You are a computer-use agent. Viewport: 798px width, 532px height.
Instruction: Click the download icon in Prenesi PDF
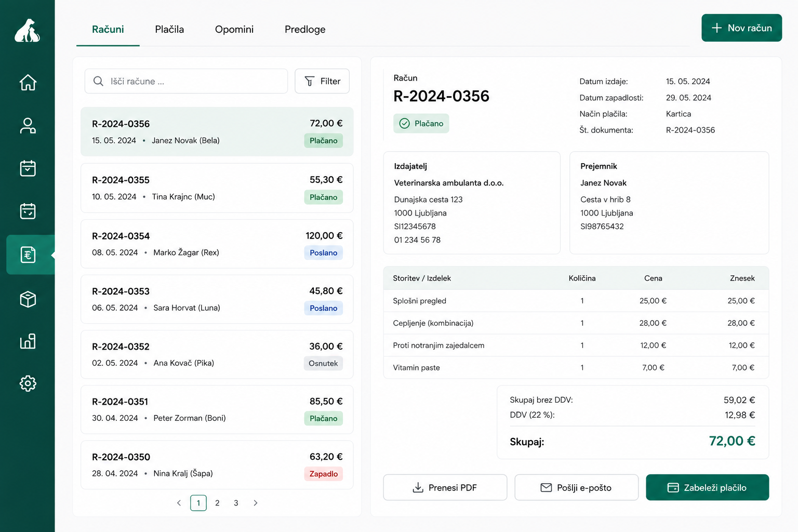click(418, 487)
